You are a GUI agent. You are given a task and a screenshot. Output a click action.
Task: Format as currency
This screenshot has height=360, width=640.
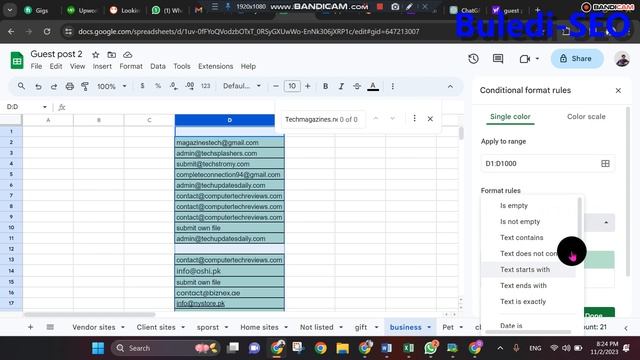click(x=142, y=86)
